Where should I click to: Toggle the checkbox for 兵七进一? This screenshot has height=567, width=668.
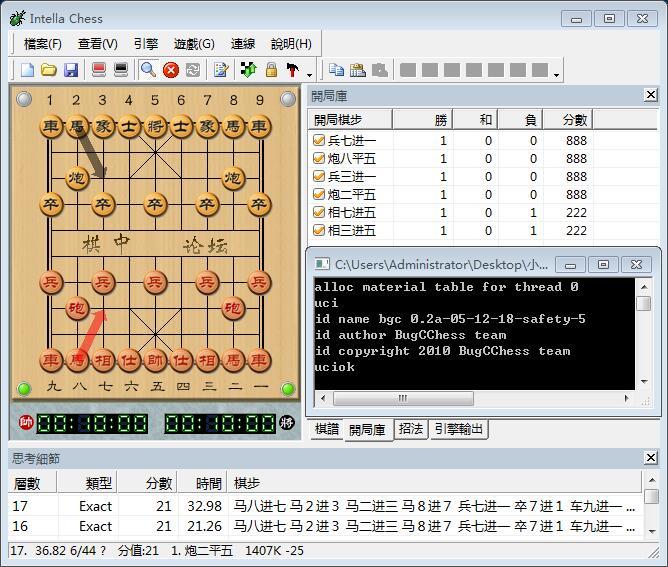[319, 140]
